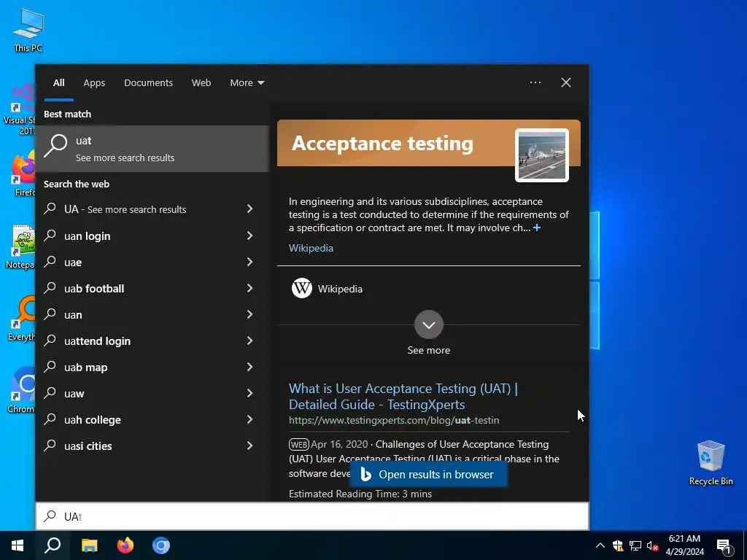Open File Explorer from the taskbar
Screen dimensions: 747x560
(89, 545)
